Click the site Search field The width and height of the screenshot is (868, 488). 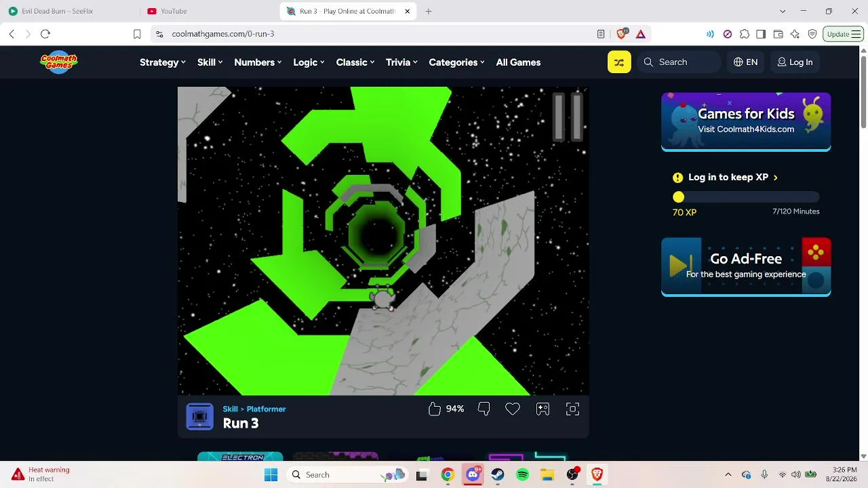click(x=679, y=62)
